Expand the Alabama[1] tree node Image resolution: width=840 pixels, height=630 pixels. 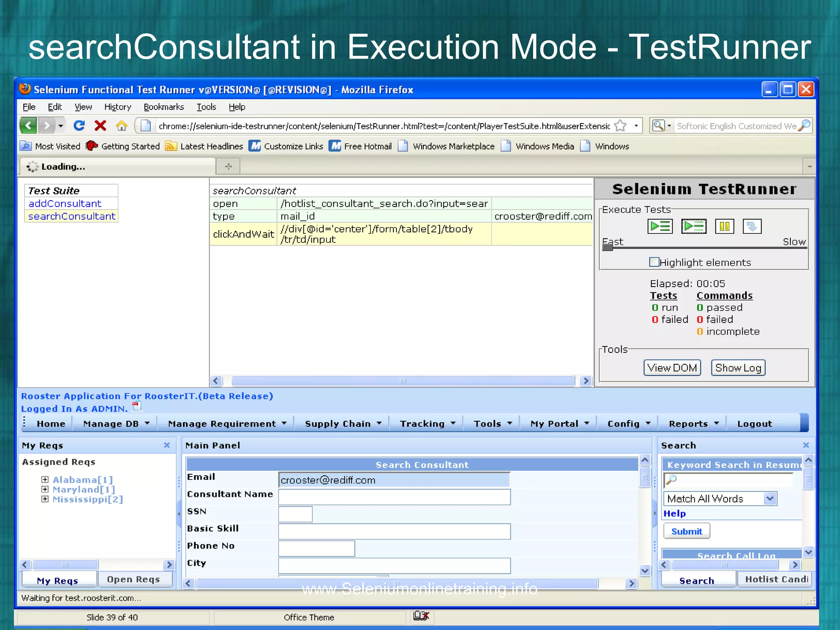coord(45,479)
